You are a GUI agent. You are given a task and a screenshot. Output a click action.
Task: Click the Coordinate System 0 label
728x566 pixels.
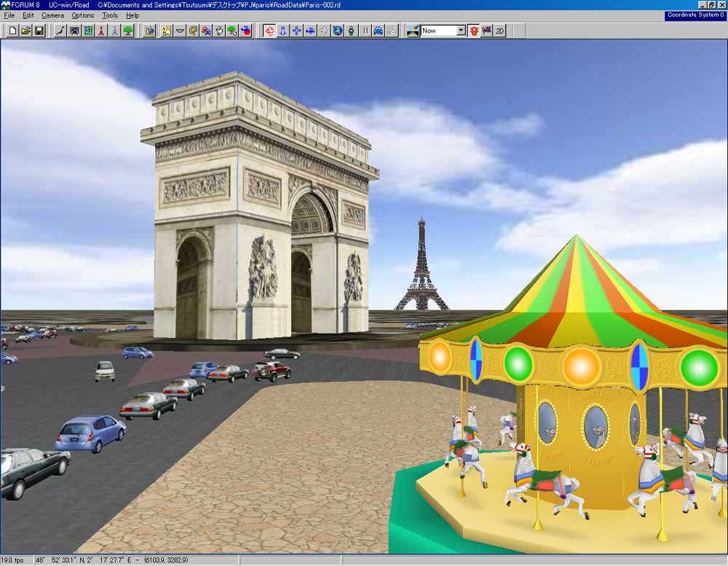tap(695, 15)
